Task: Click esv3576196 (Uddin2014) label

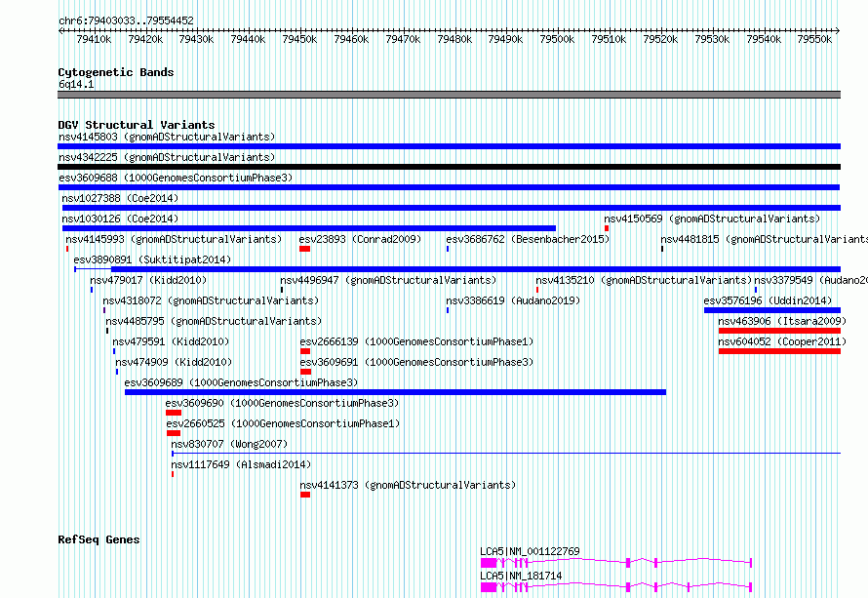Action: point(768,300)
